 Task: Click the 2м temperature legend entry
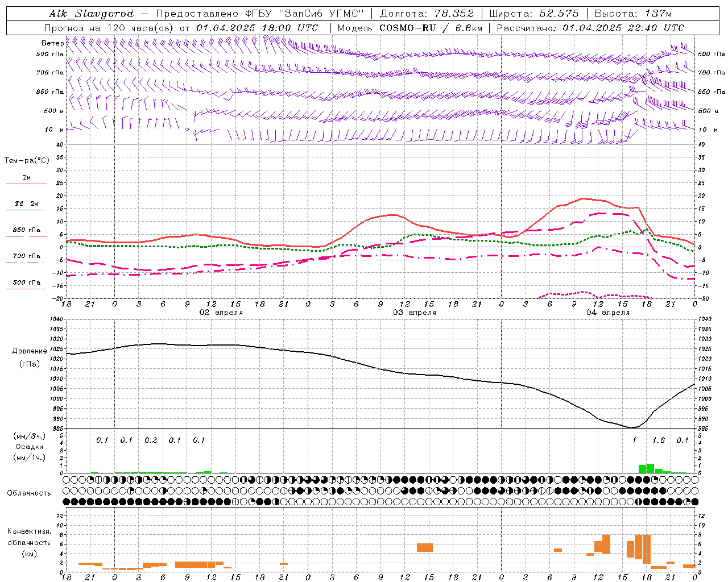click(27, 177)
